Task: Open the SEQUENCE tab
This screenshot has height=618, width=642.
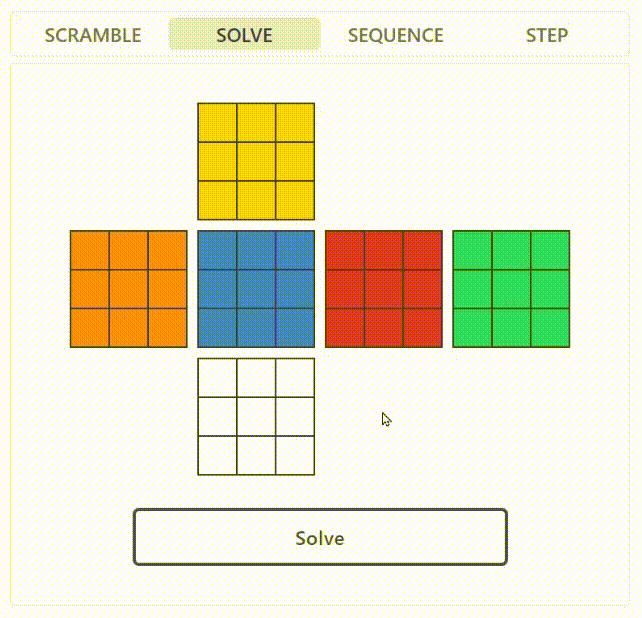Action: [396, 35]
